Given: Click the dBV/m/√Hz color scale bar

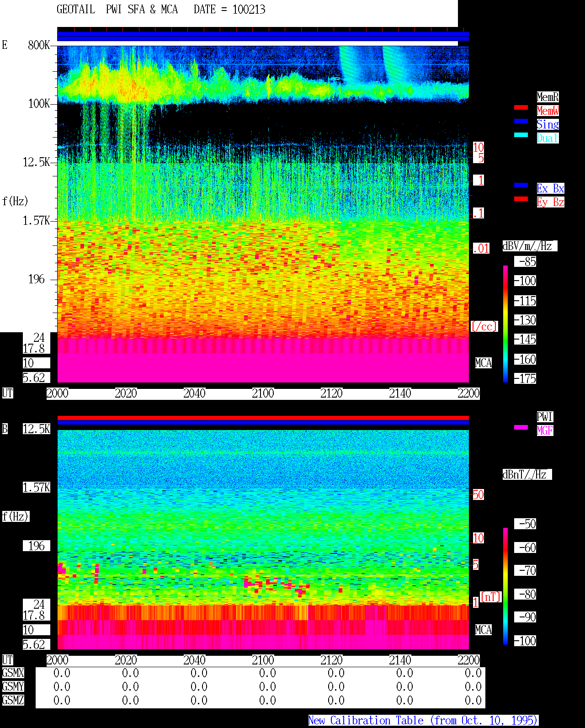Looking at the screenshot, I should pyautogui.click(x=505, y=324).
